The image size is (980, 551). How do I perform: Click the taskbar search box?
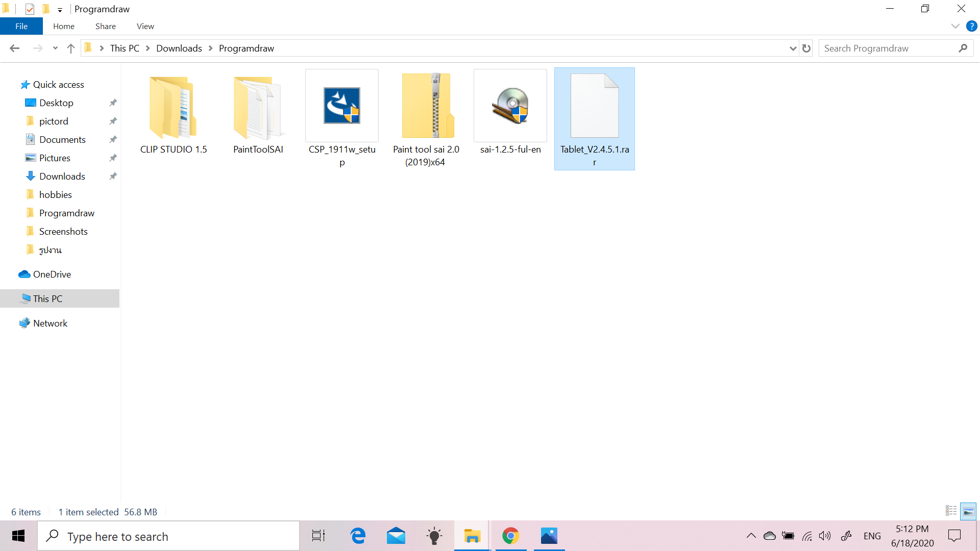tap(168, 536)
